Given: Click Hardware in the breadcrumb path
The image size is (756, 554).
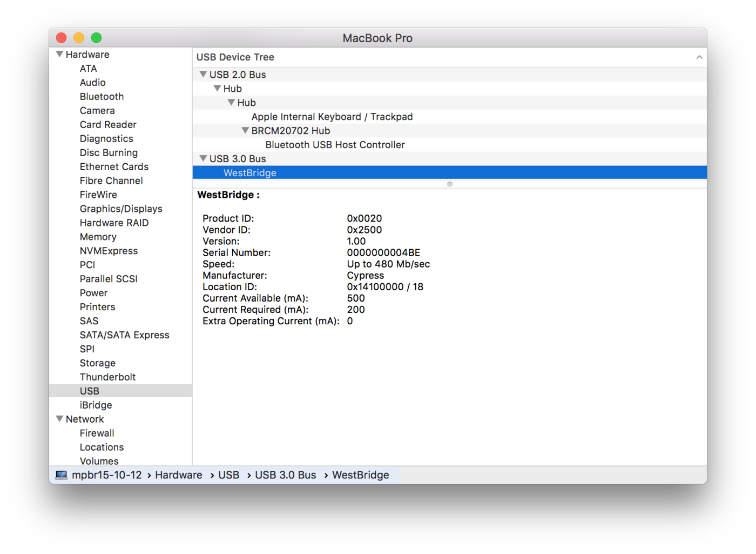Looking at the screenshot, I should point(178,475).
